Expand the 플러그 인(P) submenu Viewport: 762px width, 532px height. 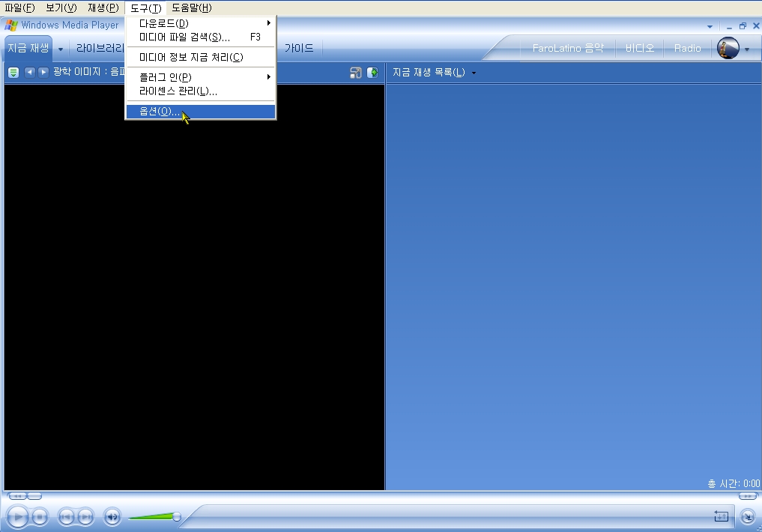point(201,77)
